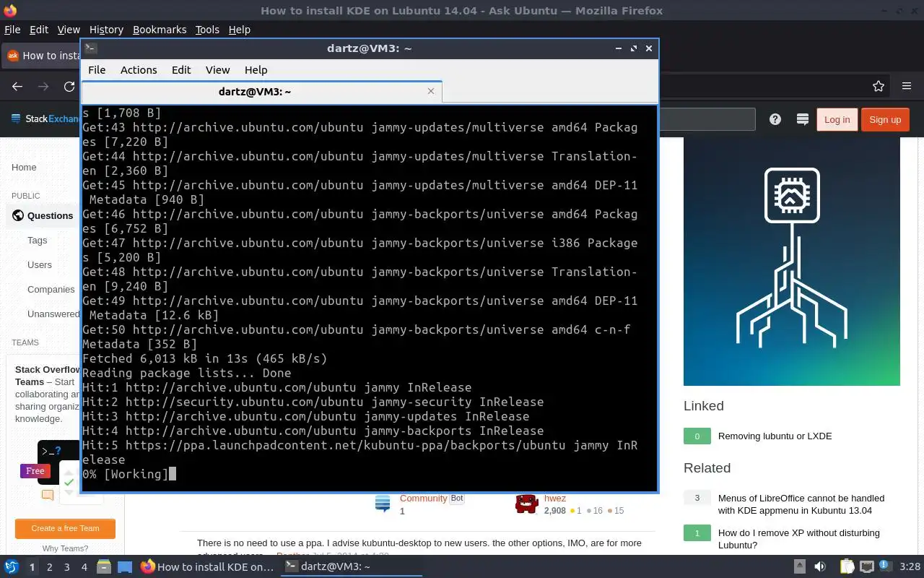Switch to workspace 2
Image resolution: width=924 pixels, height=578 pixels.
pos(49,567)
